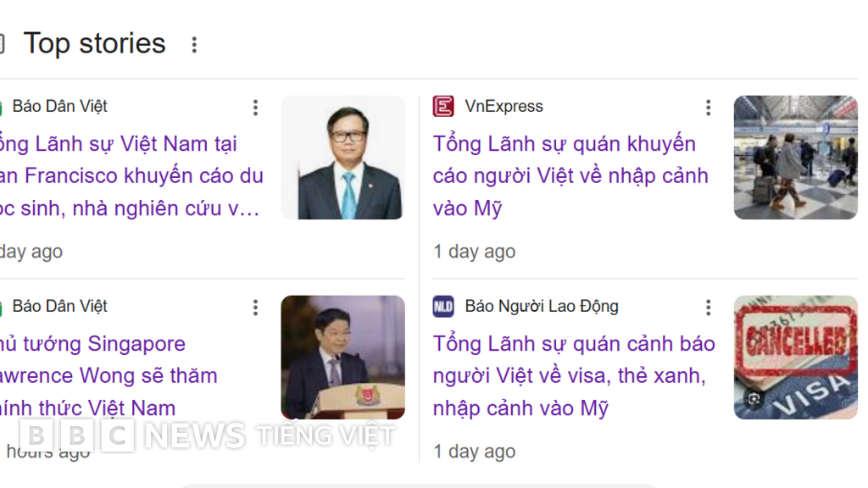Image resolution: width=868 pixels, height=488 pixels.
Task: Click the thumbnail of man speaking at podium
Action: pos(343,358)
